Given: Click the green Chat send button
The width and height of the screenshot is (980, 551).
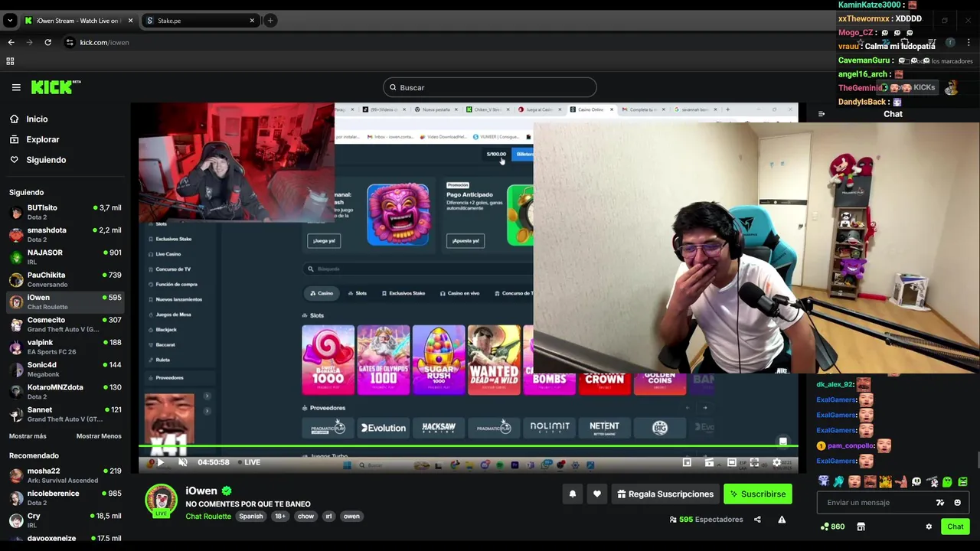Looking at the screenshot, I should coord(955,527).
